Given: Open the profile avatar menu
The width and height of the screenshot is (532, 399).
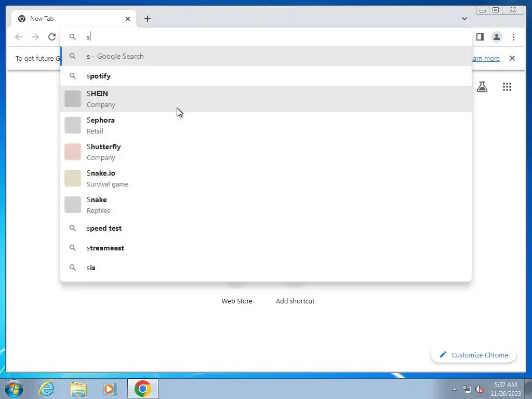Looking at the screenshot, I should click(x=496, y=37).
